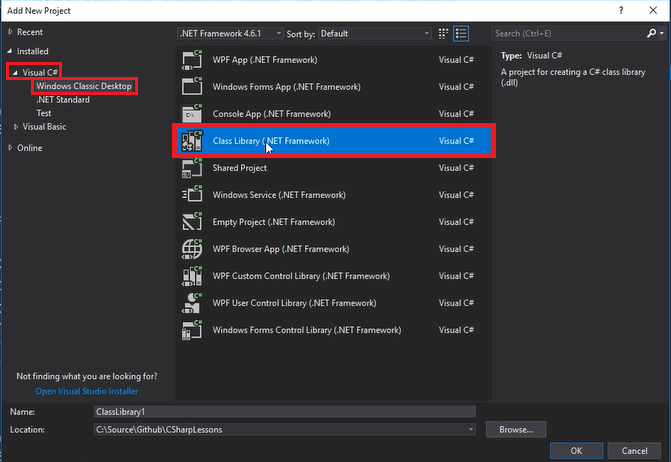Confirm with the OK button

[x=576, y=450]
